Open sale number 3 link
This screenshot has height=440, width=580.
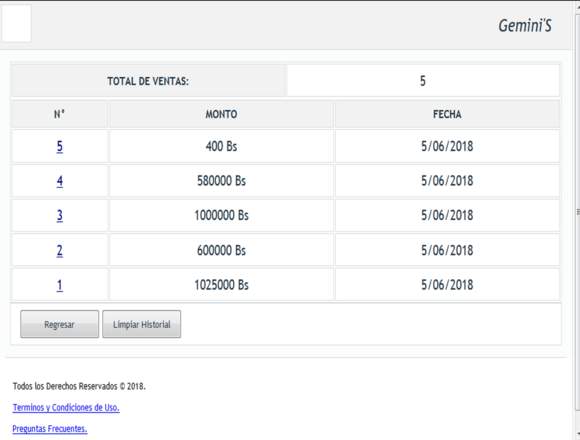(x=60, y=216)
